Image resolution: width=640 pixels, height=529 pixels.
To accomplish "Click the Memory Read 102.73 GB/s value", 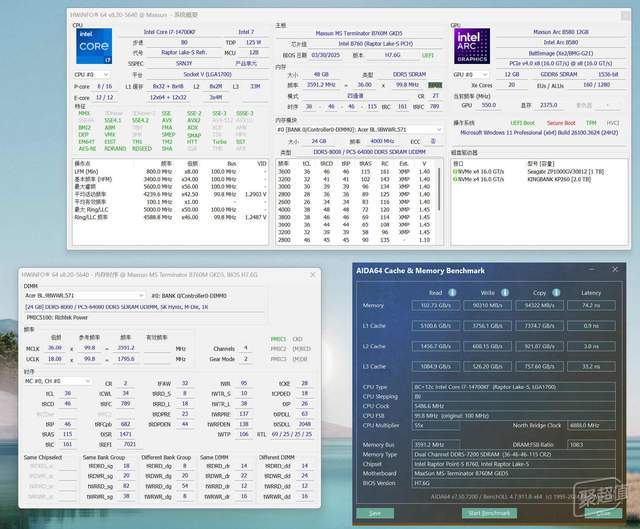I will pyautogui.click(x=436, y=305).
